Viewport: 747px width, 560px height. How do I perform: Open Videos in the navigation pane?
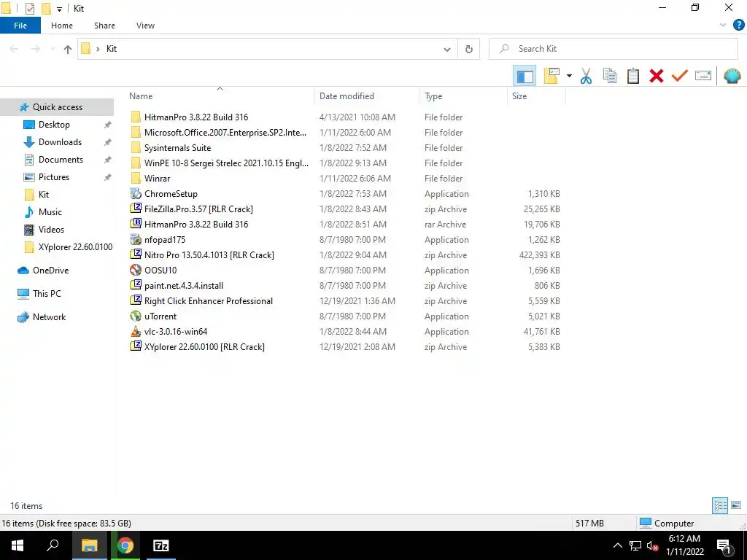click(x=51, y=230)
